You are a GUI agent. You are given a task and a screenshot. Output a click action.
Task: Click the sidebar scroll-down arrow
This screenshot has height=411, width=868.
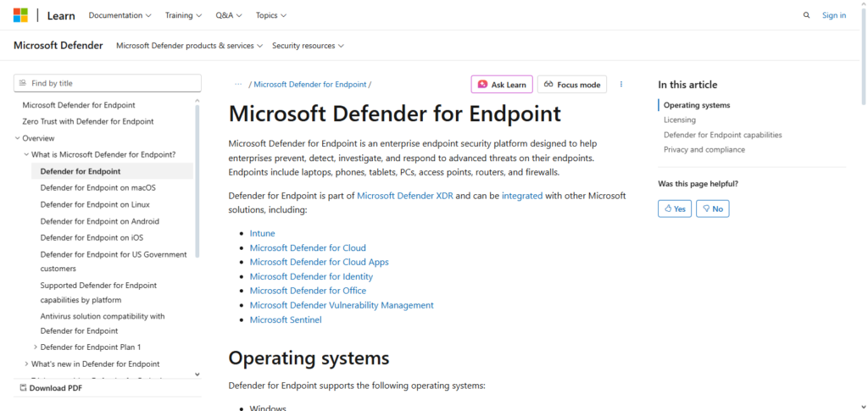(x=197, y=375)
